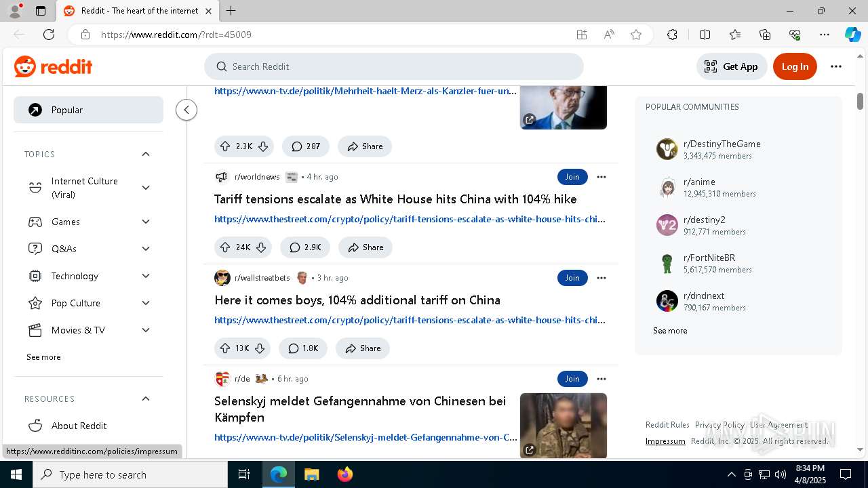
Task: Open the Merz post thumbnail image
Action: click(564, 107)
